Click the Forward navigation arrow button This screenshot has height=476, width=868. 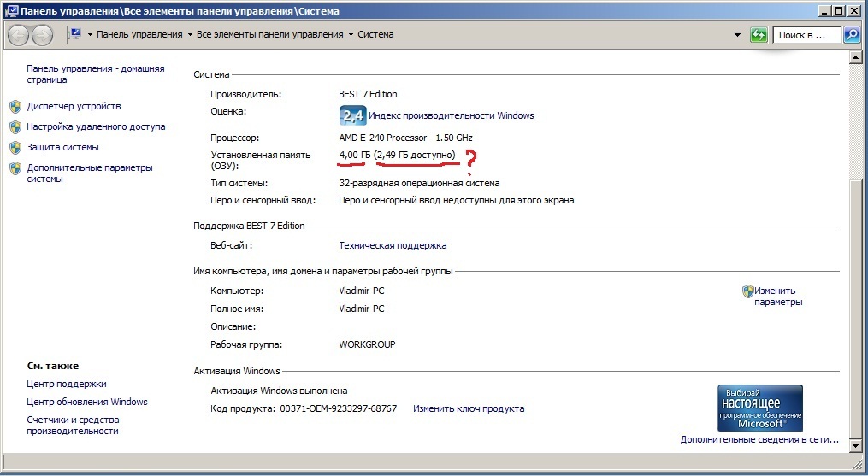point(43,35)
